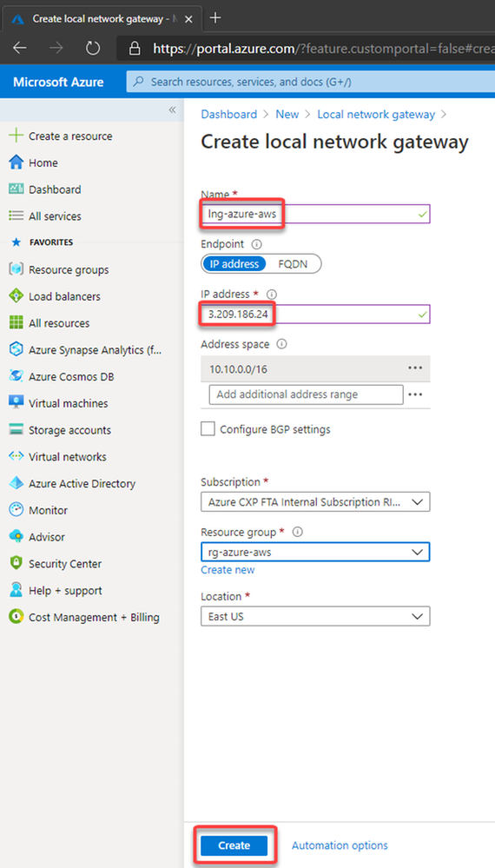Select the Virtual machines icon
Viewport: 495px width, 868px height.
tap(16, 403)
